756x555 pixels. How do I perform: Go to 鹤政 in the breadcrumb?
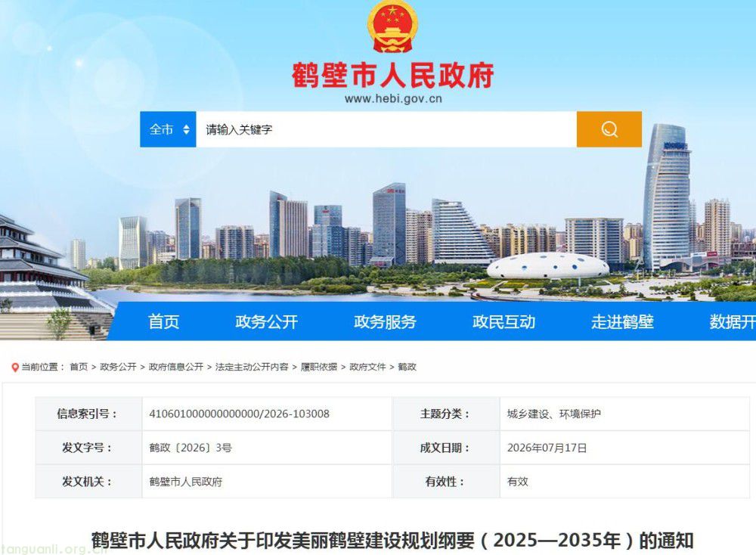pyautogui.click(x=407, y=367)
